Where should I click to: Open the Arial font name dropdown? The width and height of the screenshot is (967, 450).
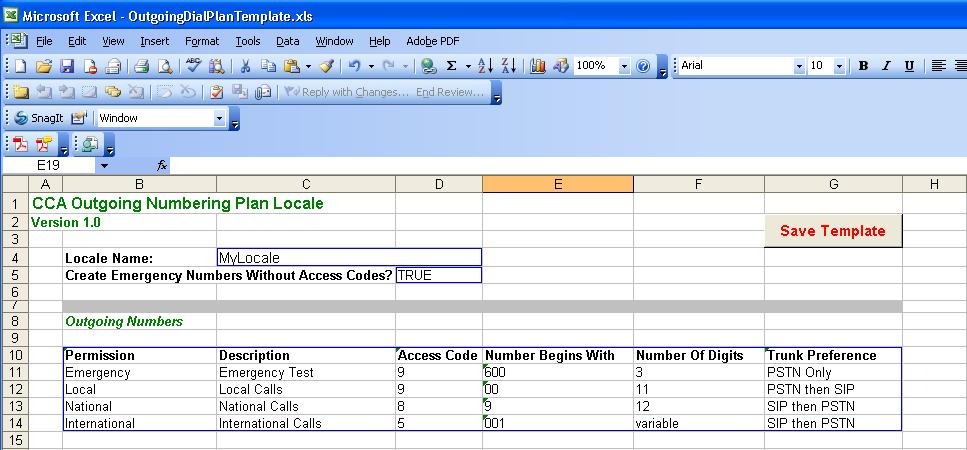tap(800, 66)
